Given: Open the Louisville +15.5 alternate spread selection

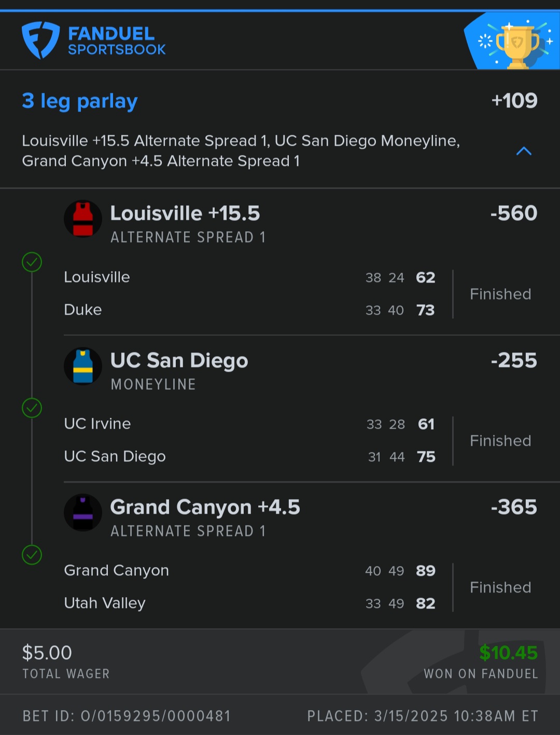Looking at the screenshot, I should [x=185, y=214].
